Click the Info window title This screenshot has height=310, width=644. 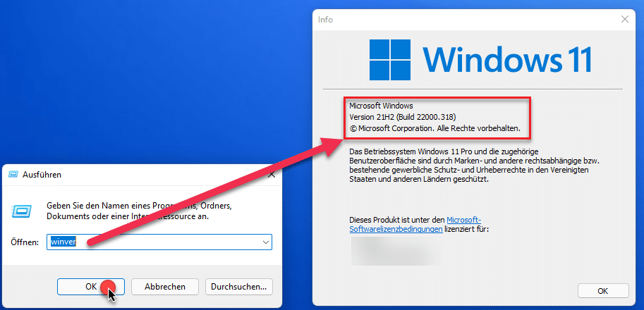point(325,19)
